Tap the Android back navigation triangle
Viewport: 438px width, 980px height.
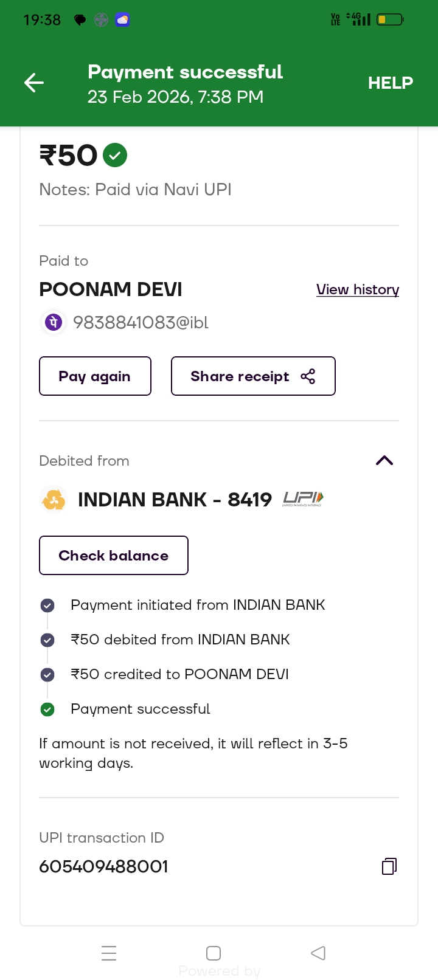click(318, 953)
